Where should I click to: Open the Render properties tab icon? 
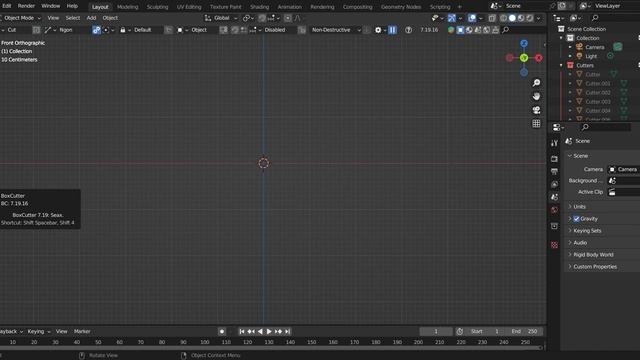554,159
